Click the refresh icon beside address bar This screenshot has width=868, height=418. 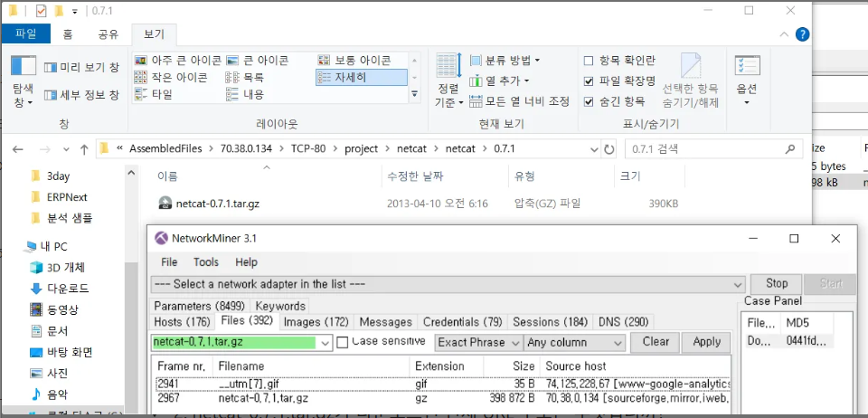pyautogui.click(x=609, y=149)
